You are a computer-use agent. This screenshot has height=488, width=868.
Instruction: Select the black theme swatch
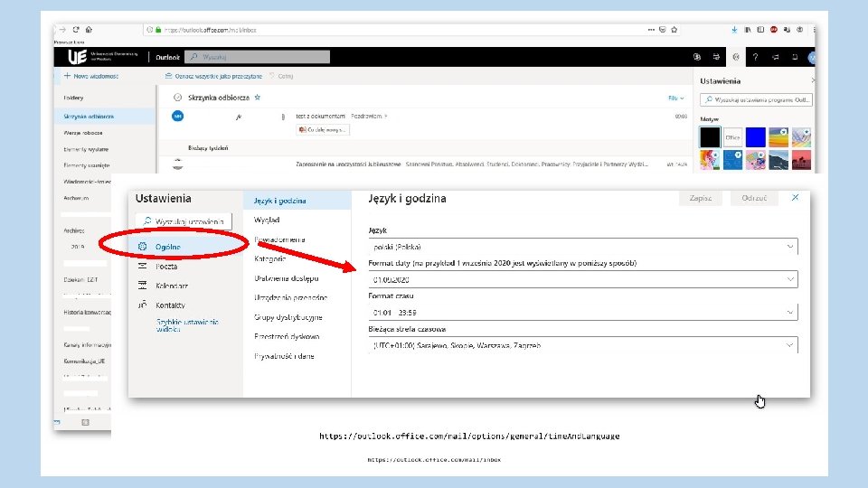tap(710, 136)
